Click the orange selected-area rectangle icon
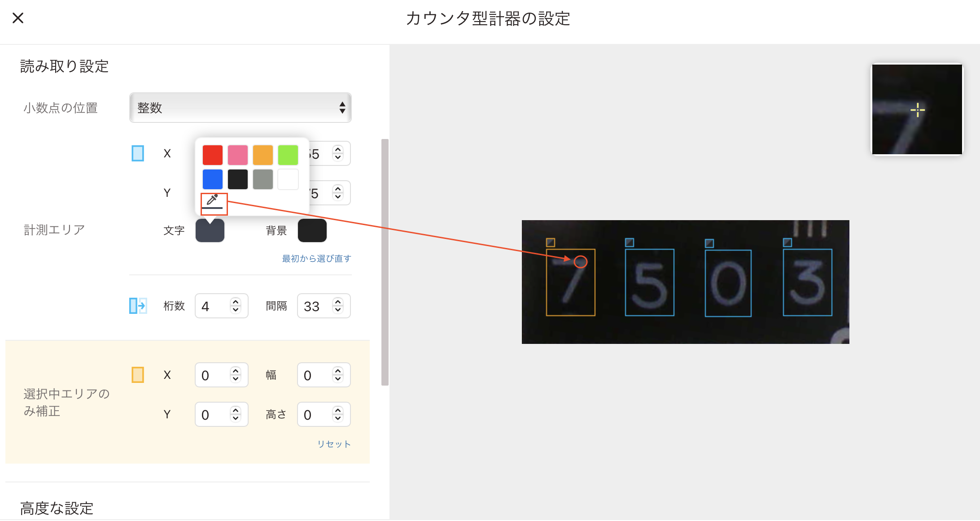This screenshot has height=521, width=980. 138,375
